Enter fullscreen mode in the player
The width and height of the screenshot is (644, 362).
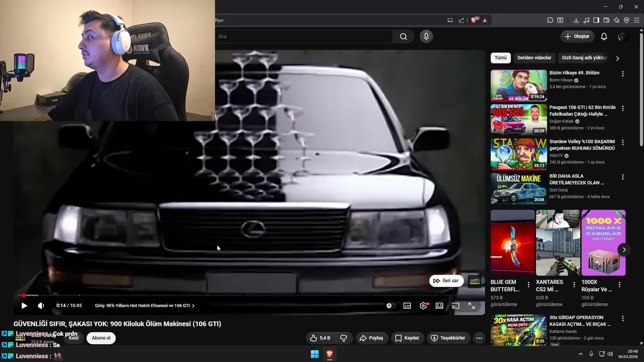[471, 306]
